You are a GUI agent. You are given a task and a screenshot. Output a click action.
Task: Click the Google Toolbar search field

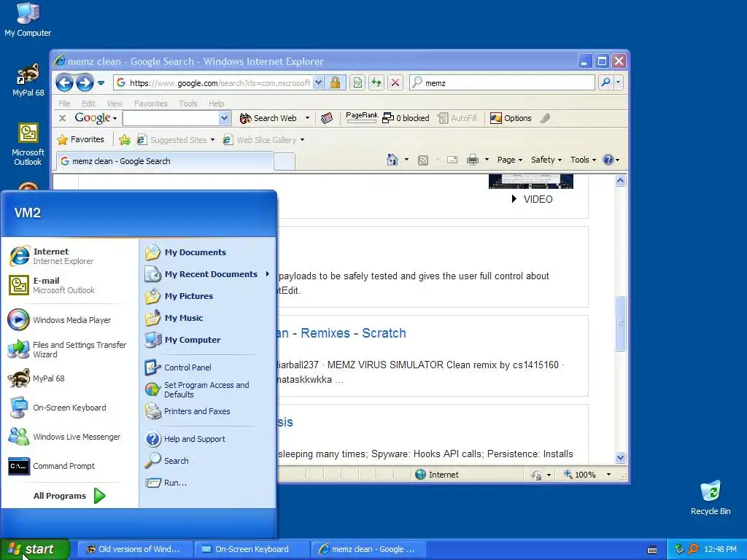point(171,118)
